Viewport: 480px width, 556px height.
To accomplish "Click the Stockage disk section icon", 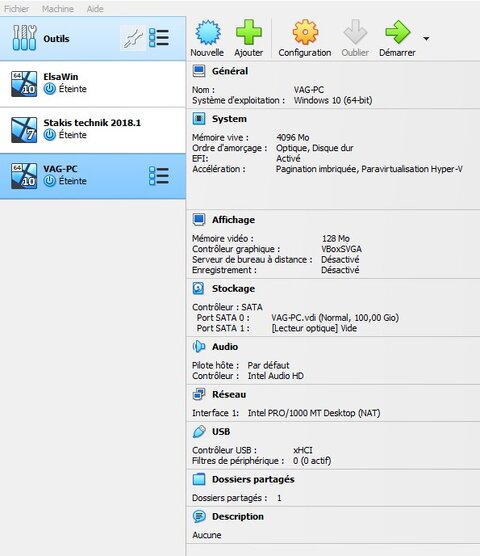I will coord(199,288).
